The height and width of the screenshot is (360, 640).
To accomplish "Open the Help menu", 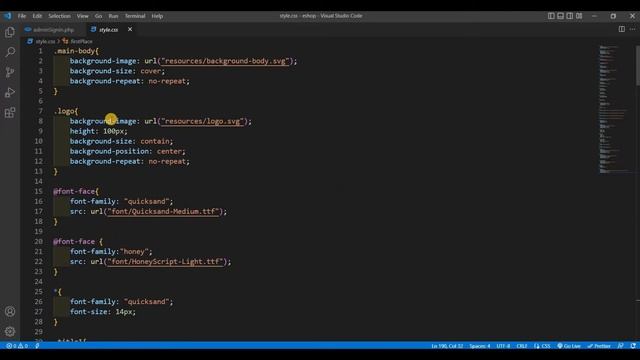I will pyautogui.click(x=157, y=16).
